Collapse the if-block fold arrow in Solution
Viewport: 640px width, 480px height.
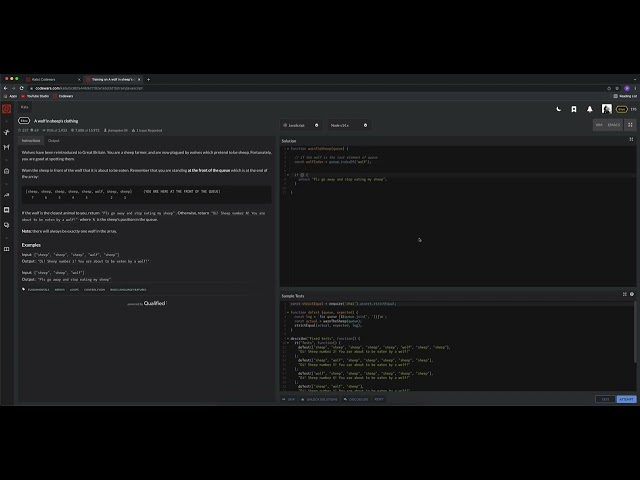point(288,175)
